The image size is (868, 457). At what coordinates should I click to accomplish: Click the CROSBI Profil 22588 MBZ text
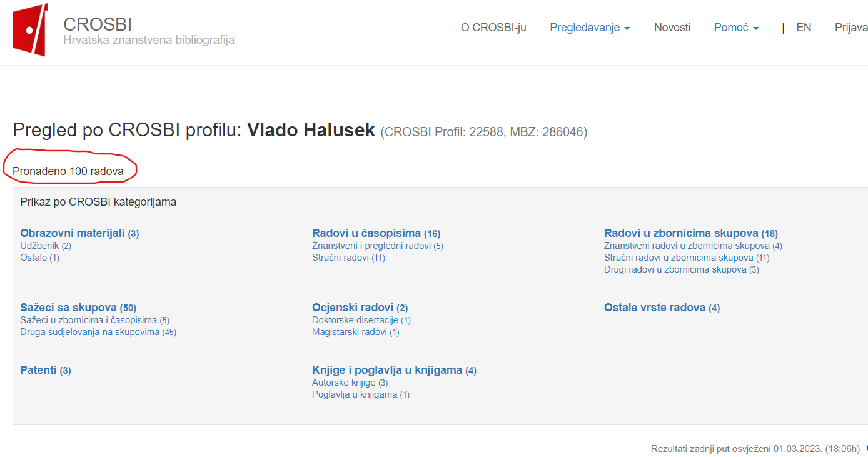(x=484, y=132)
